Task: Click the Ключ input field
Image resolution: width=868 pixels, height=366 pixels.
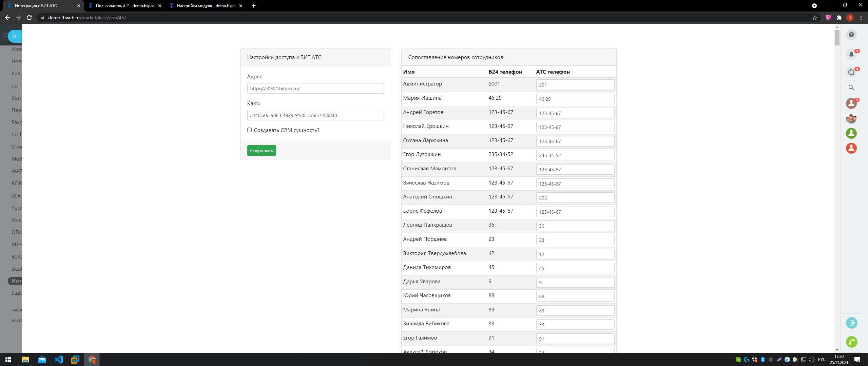Action: pyautogui.click(x=315, y=115)
